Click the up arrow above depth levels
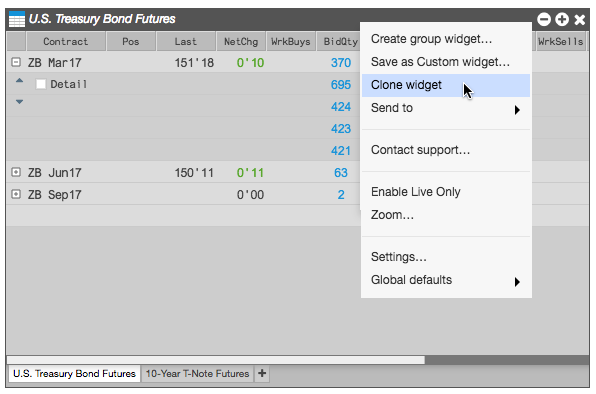Screen dimensions: 596x394 click(x=19, y=81)
